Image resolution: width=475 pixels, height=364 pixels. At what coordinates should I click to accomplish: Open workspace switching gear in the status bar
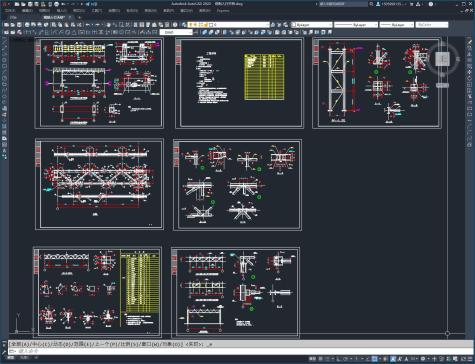423,359
